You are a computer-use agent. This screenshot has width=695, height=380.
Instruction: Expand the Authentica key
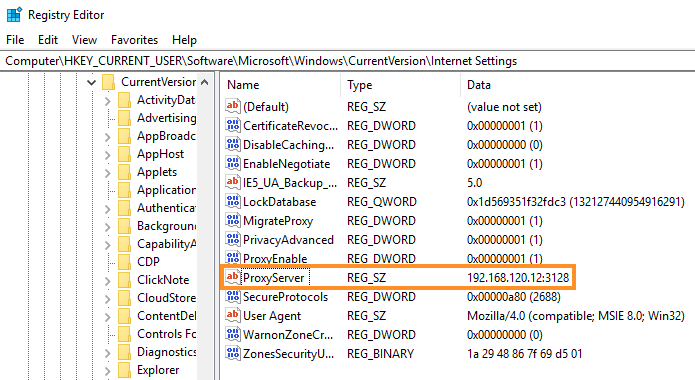tap(108, 209)
